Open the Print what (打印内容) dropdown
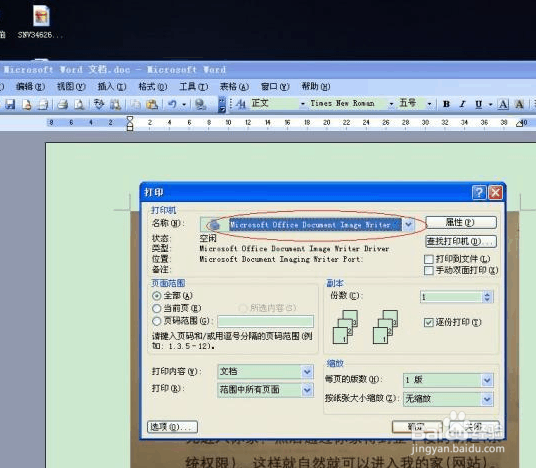 (307, 371)
